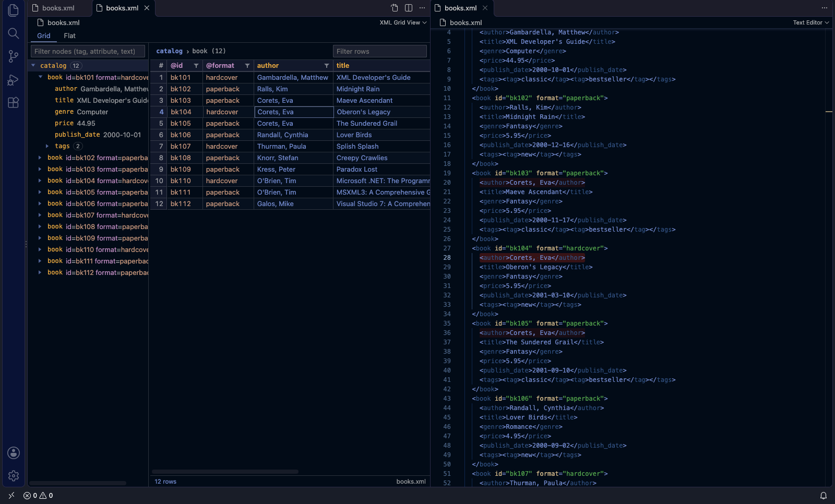Click the split editor icon

[x=409, y=8]
